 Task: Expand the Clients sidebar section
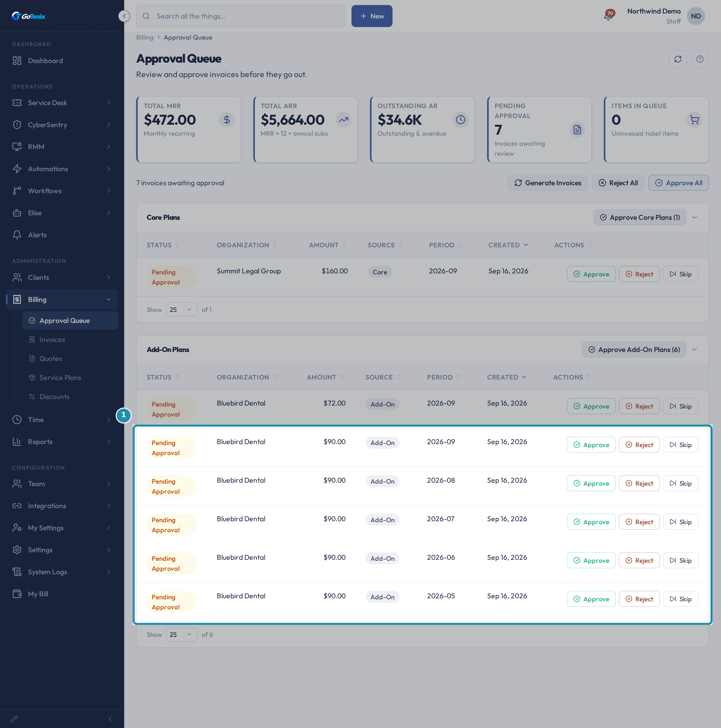coord(62,277)
